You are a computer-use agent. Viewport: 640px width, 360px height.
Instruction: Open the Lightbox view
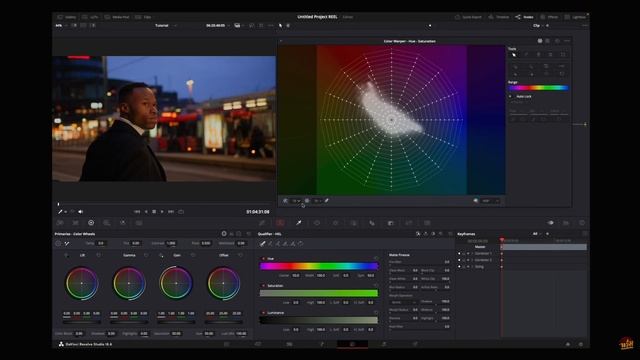pyautogui.click(x=575, y=17)
